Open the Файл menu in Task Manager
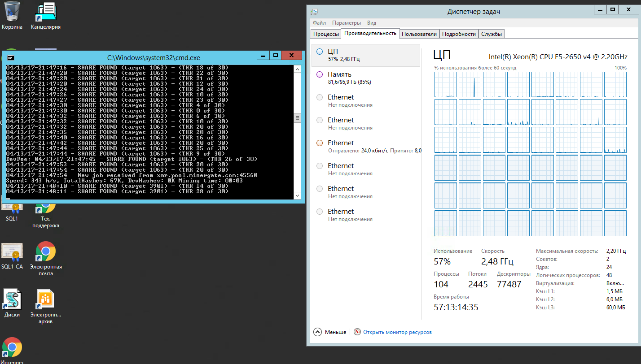641x364 pixels. point(319,23)
